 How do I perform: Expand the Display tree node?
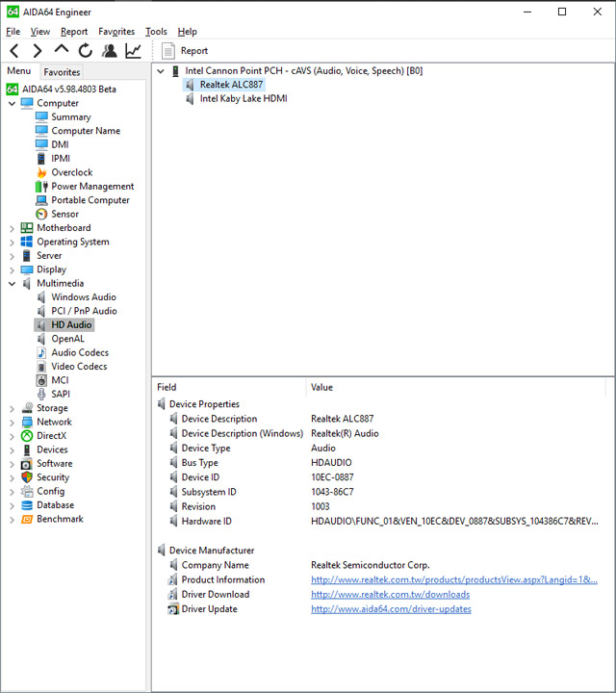(12, 270)
